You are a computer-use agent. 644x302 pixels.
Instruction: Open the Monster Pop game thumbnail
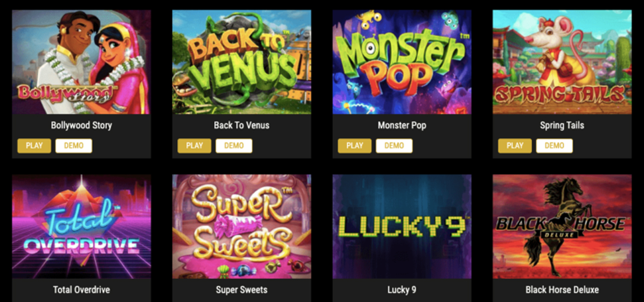pyautogui.click(x=402, y=62)
